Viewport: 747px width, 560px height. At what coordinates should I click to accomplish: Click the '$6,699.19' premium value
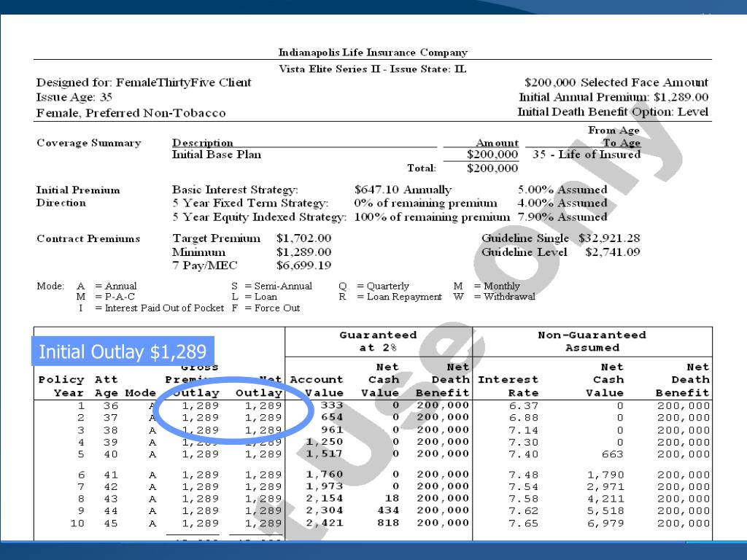tap(303, 265)
